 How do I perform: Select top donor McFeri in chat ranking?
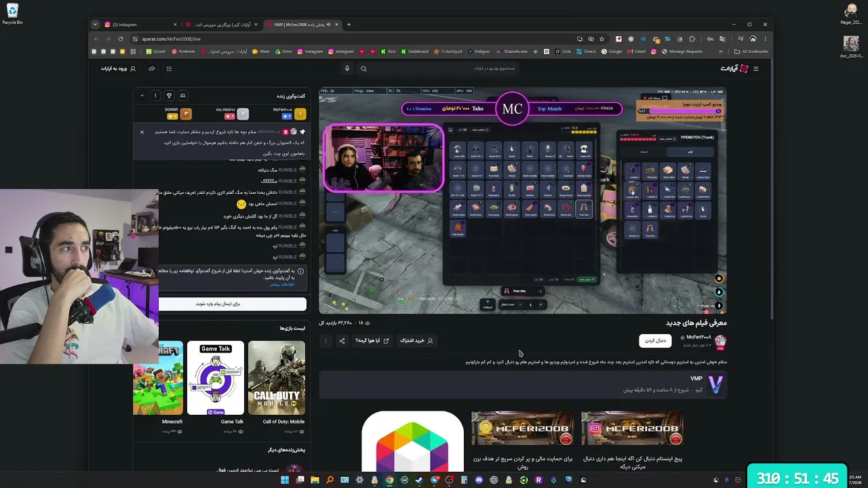point(288,113)
